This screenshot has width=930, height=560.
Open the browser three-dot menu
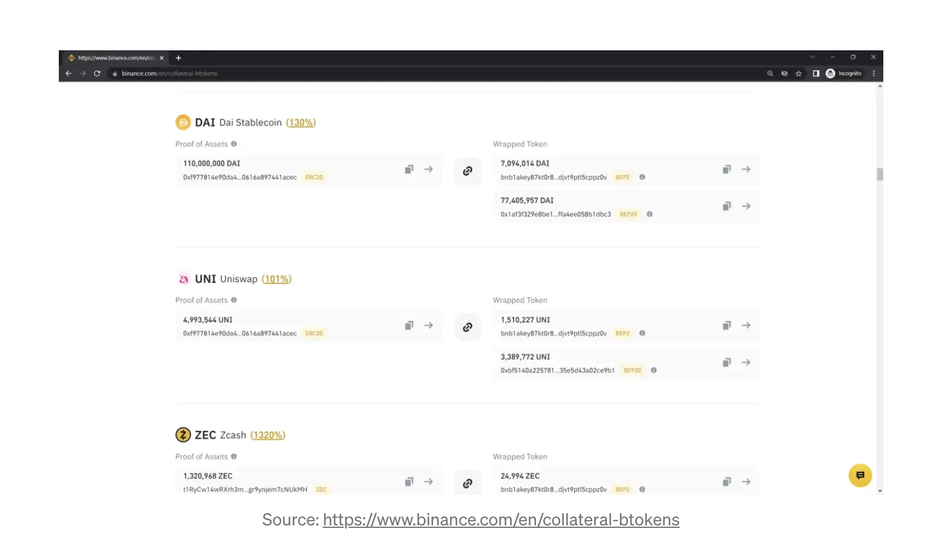(874, 74)
